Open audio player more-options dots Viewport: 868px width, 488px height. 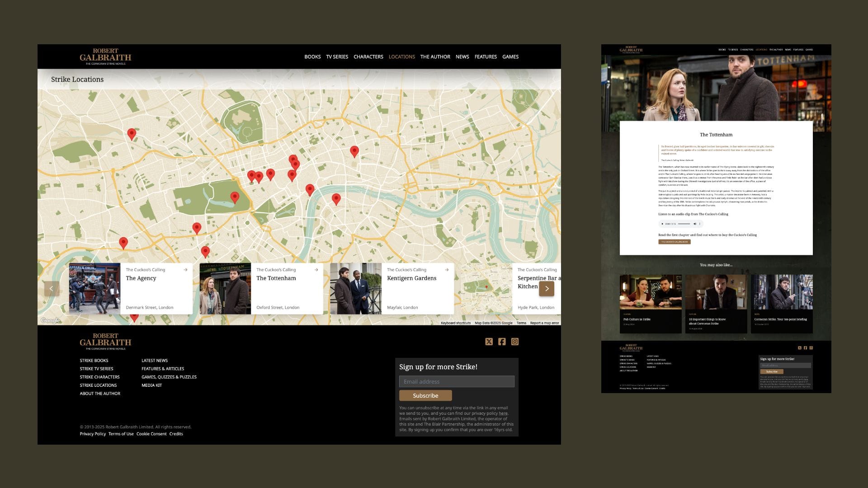point(700,224)
